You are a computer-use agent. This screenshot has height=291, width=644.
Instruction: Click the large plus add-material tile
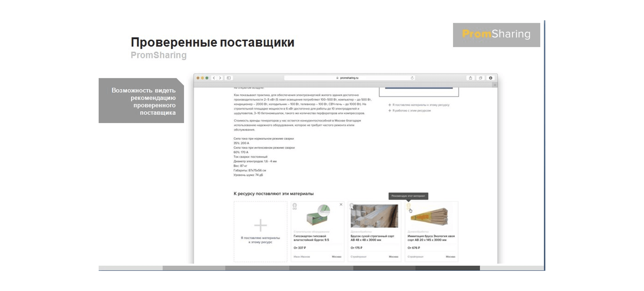tap(260, 226)
